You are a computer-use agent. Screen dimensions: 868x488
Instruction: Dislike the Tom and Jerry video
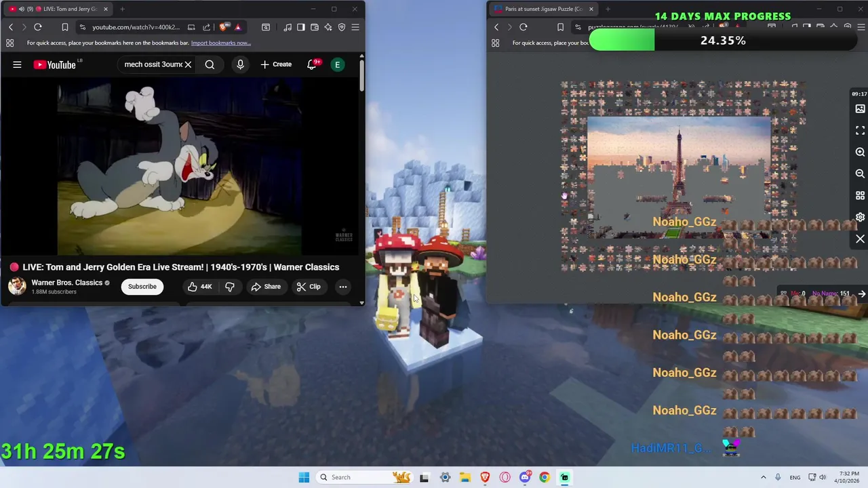pos(230,287)
